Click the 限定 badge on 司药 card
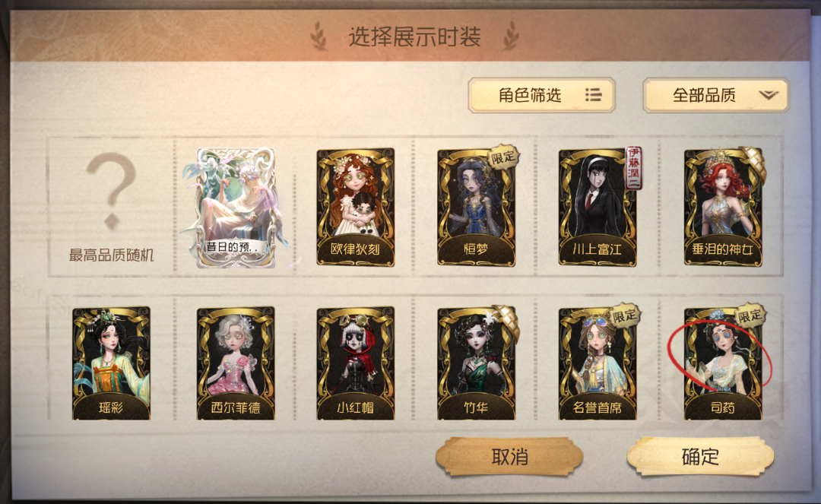The width and height of the screenshot is (821, 504). pyautogui.click(x=750, y=315)
